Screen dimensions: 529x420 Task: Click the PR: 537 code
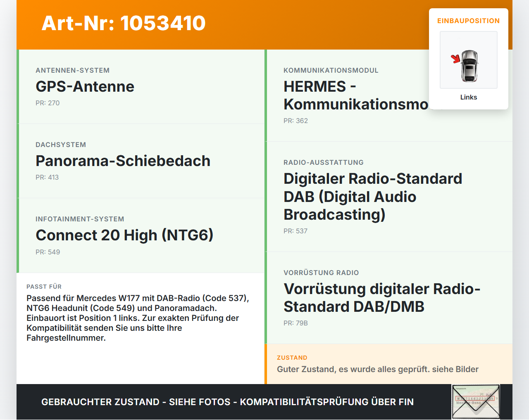point(295,231)
